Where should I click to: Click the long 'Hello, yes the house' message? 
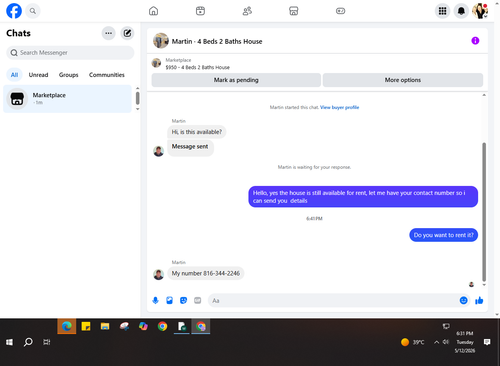363,197
